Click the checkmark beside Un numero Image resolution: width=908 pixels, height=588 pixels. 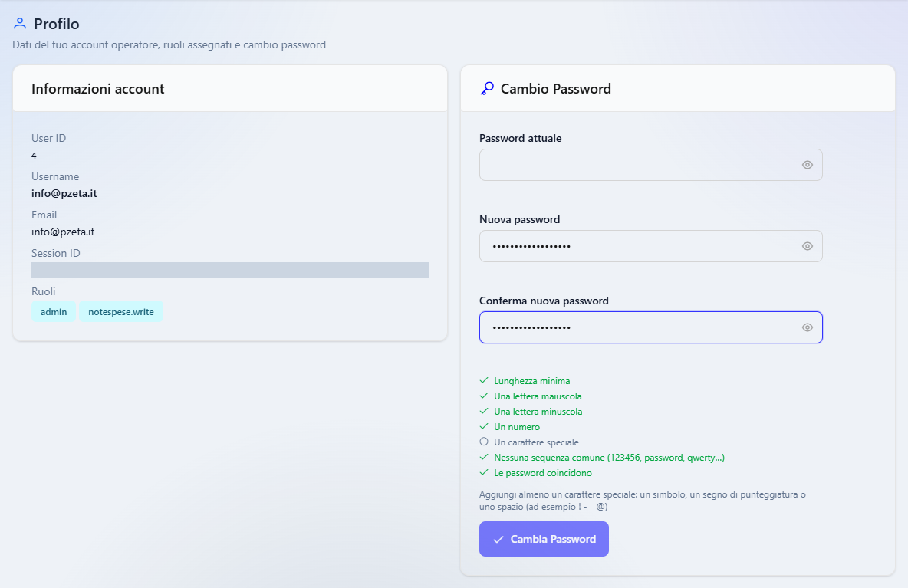(484, 426)
